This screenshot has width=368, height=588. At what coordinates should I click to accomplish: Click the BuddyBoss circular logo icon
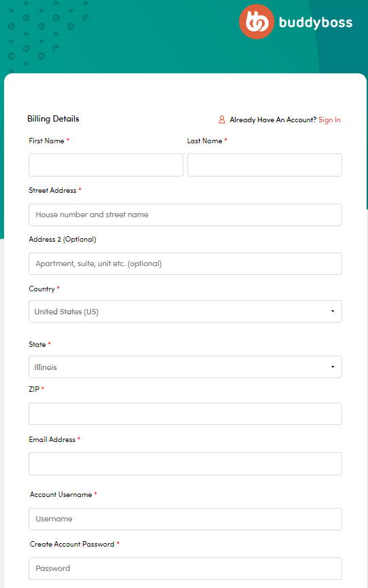tap(257, 22)
